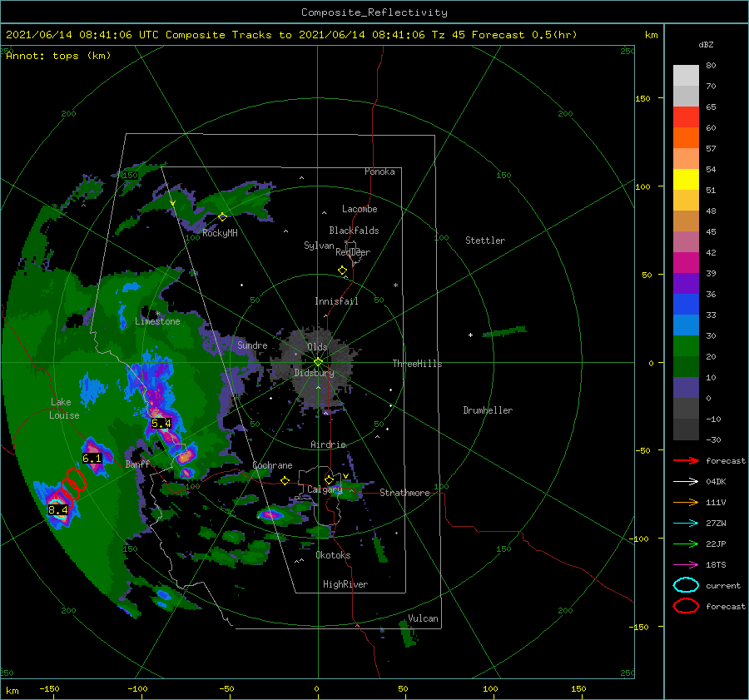Click the yellow diamond marker below RedDeer
Viewport: 749px width, 700px height.
point(343,271)
